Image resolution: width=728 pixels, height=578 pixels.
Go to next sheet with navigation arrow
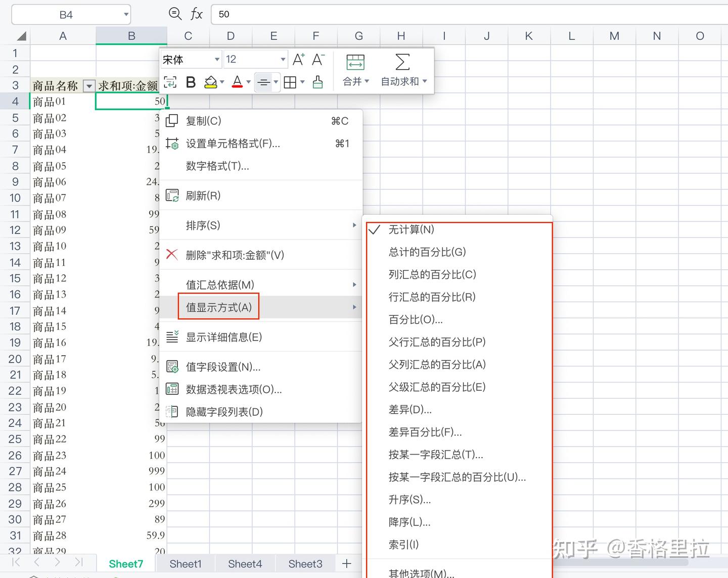coord(57,562)
